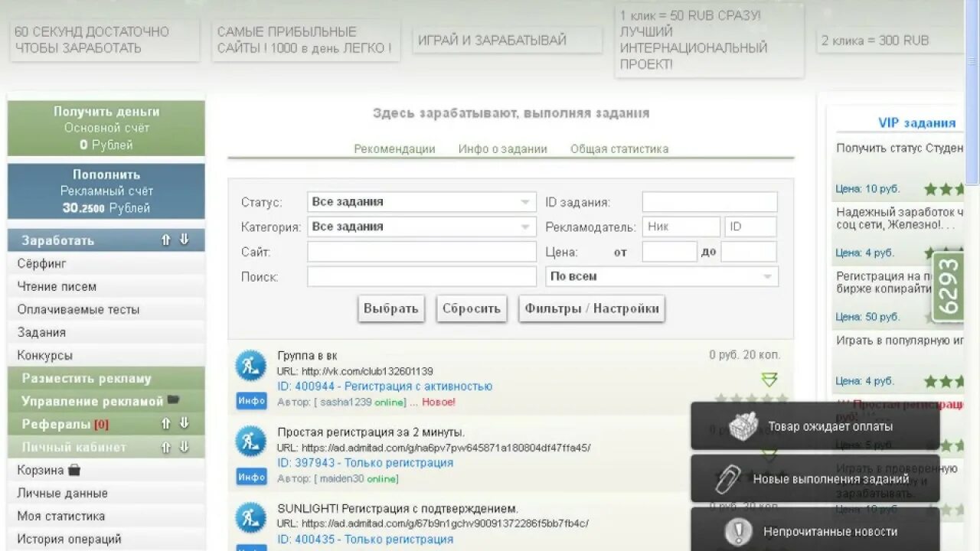Open Задания sidebar link

(41, 332)
